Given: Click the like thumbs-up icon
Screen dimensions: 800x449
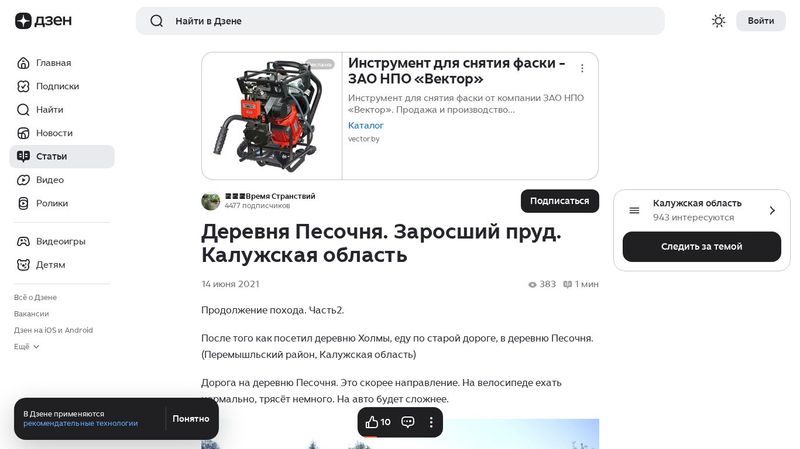Looking at the screenshot, I should [372, 422].
